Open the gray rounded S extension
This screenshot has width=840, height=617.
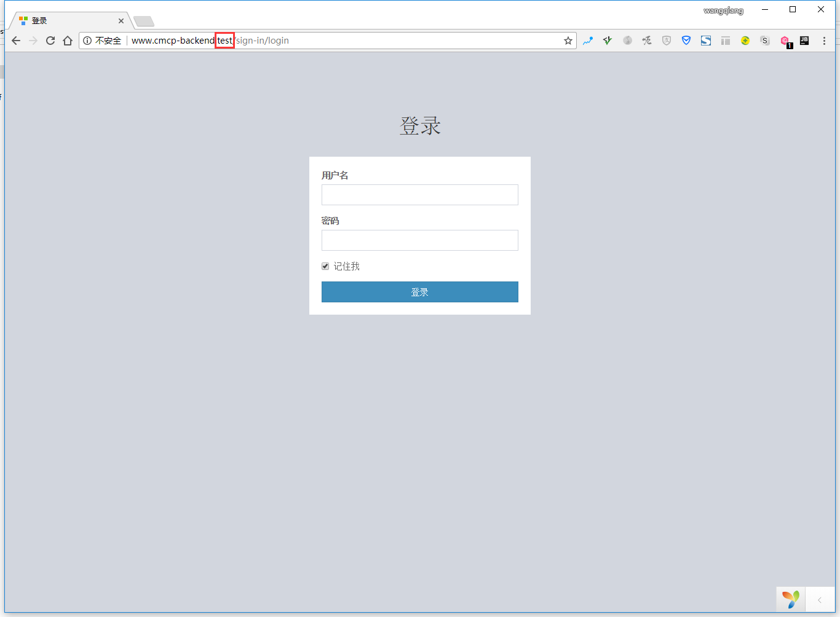click(765, 41)
